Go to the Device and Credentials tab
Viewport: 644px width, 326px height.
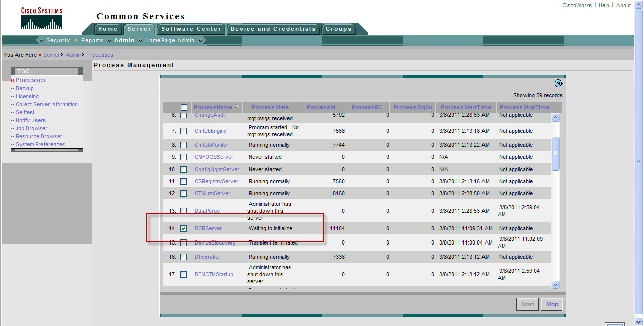(x=273, y=29)
